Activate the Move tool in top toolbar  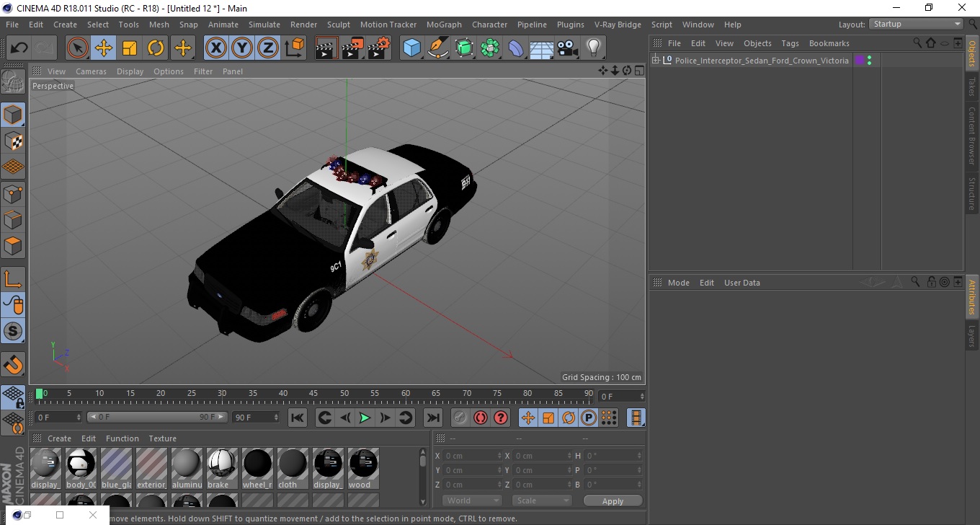click(104, 48)
